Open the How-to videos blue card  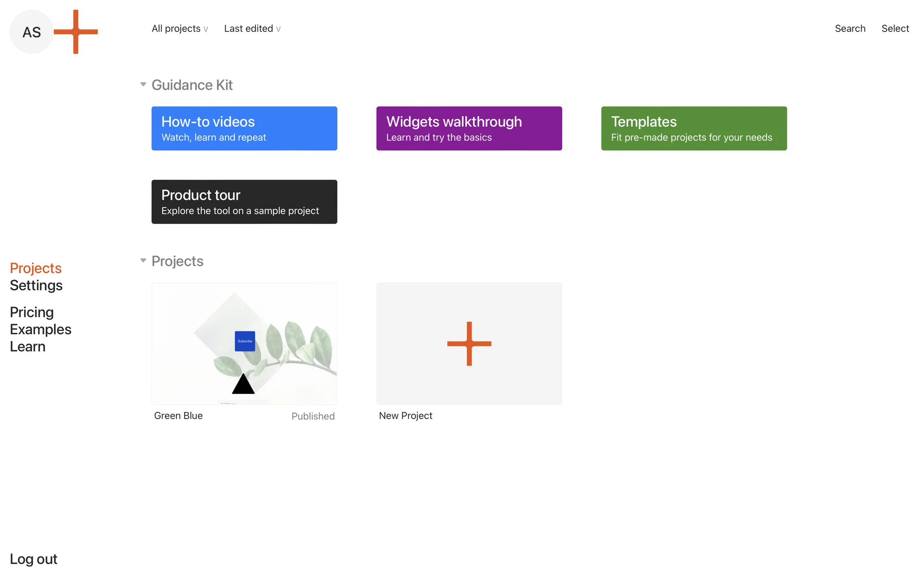point(244,128)
